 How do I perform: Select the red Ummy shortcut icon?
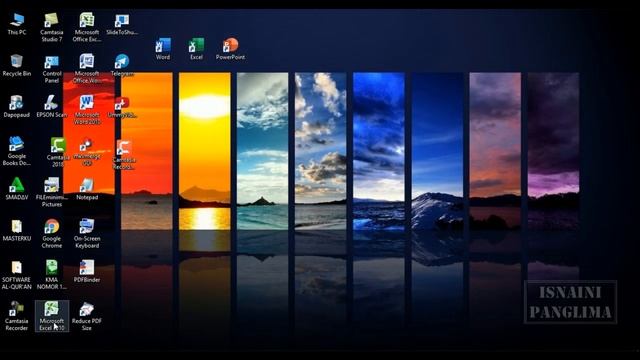(122, 107)
